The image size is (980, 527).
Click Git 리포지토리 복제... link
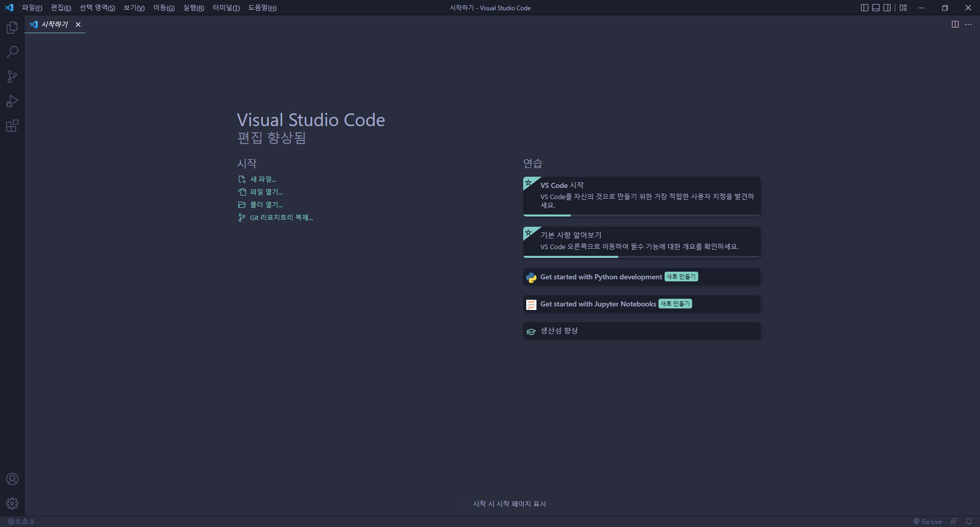281,218
